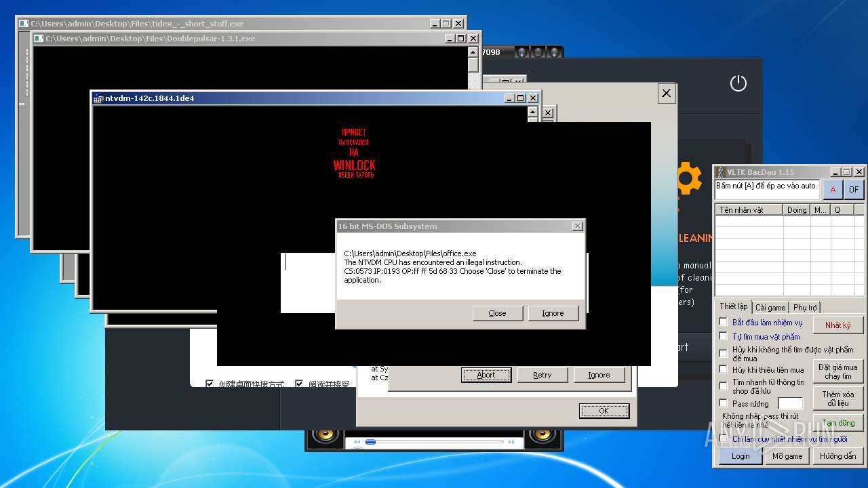
Task: Click the 'Bấm nút [A]' message box
Action: click(x=768, y=190)
